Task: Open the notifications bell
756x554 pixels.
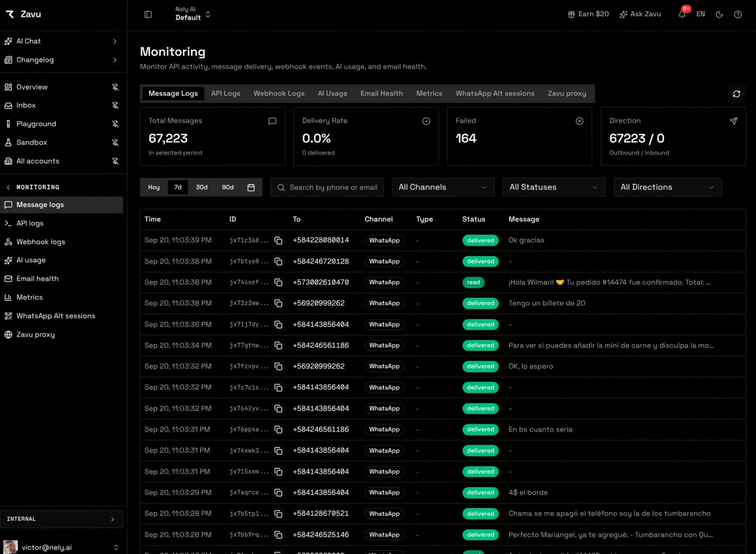Action: [x=682, y=14]
